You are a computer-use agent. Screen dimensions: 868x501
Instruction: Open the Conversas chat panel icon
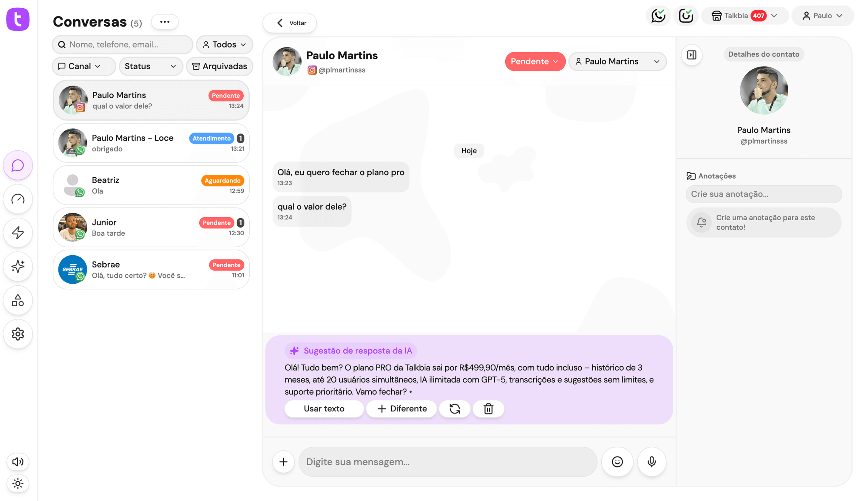point(18,165)
